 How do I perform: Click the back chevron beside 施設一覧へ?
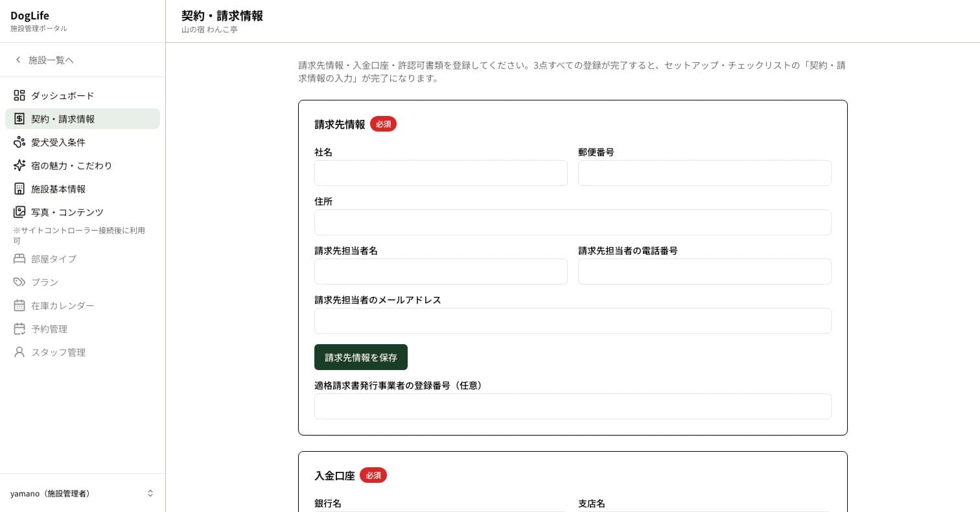point(18,60)
